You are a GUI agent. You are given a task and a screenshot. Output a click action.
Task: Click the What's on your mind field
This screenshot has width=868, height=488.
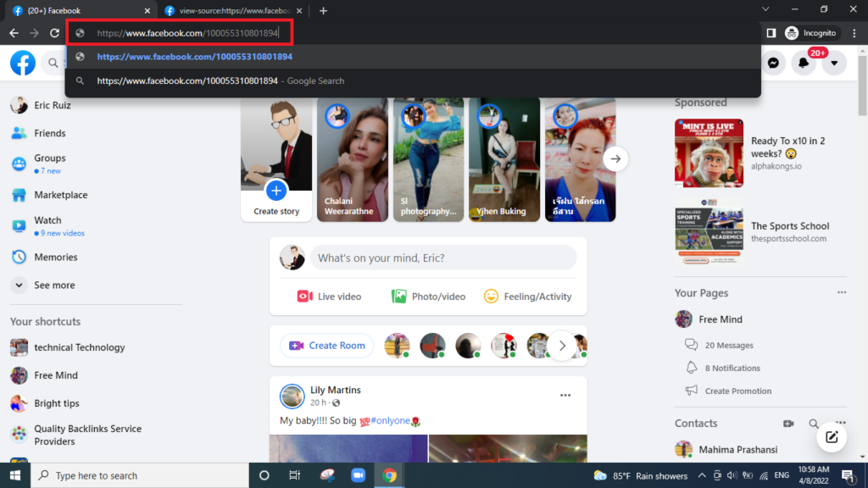click(x=442, y=258)
